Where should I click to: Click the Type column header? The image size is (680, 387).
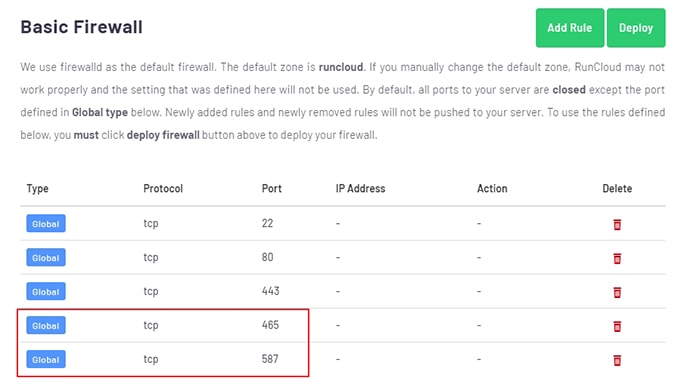[x=37, y=189]
